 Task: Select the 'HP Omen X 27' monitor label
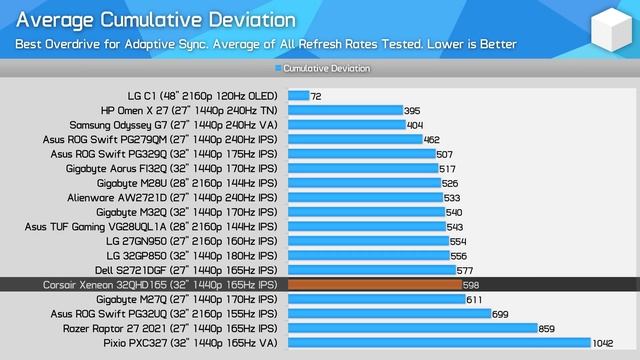coord(189,111)
